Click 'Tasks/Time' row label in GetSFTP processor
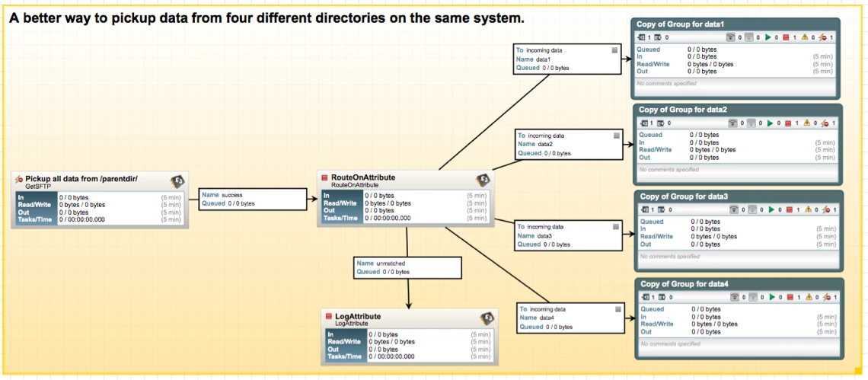 coord(34,219)
